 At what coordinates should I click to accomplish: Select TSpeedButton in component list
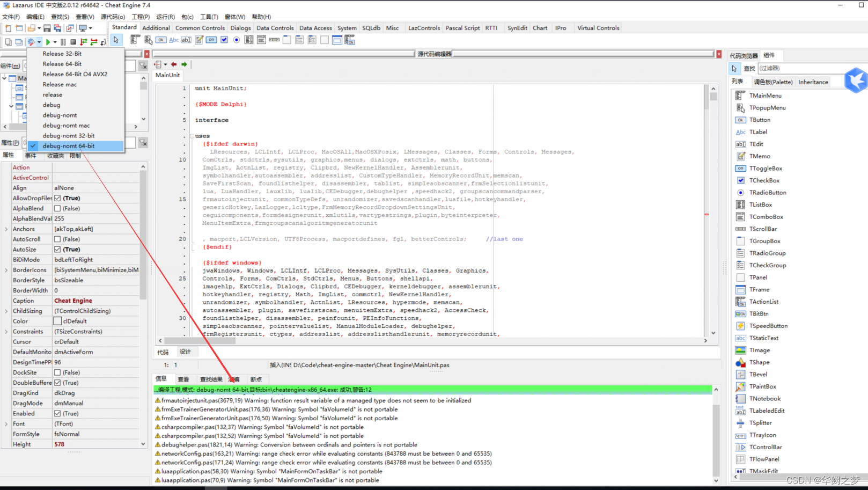pos(768,326)
